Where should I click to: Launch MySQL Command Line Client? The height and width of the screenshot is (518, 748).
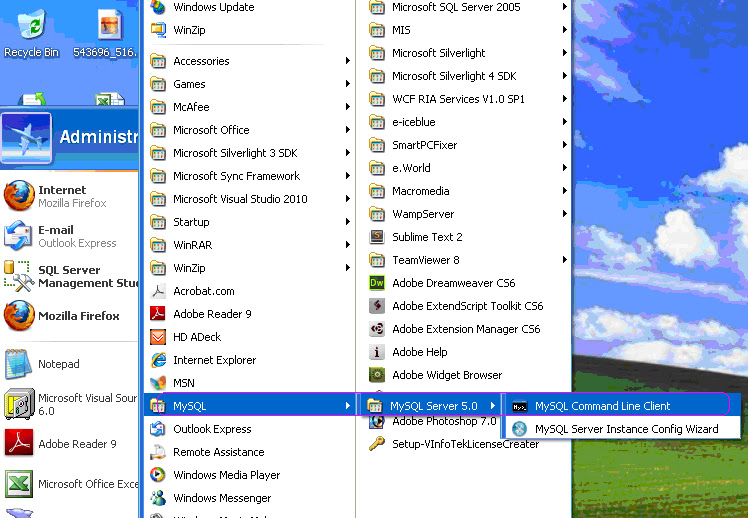pyautogui.click(x=621, y=406)
